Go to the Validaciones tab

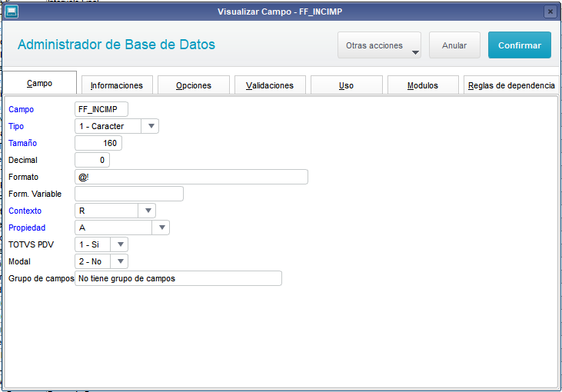tap(270, 85)
